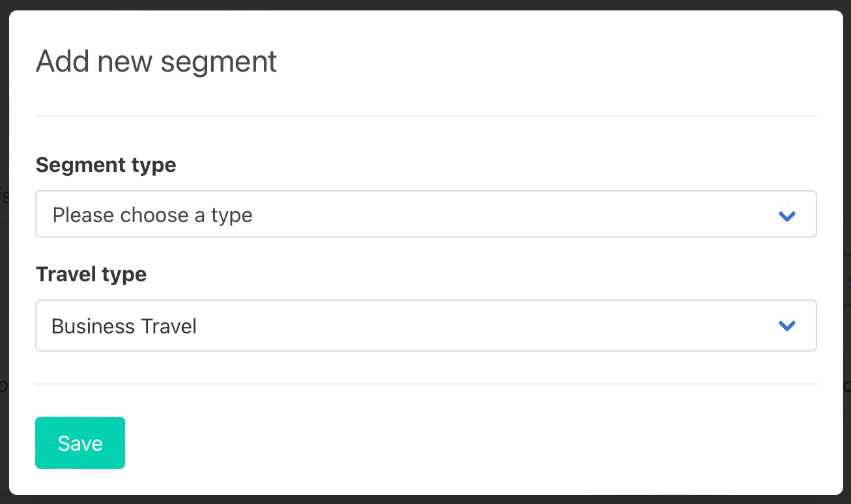Screen dimensions: 851x504
Task: Click the dark backdrop above the dialog
Action: [425, 5]
